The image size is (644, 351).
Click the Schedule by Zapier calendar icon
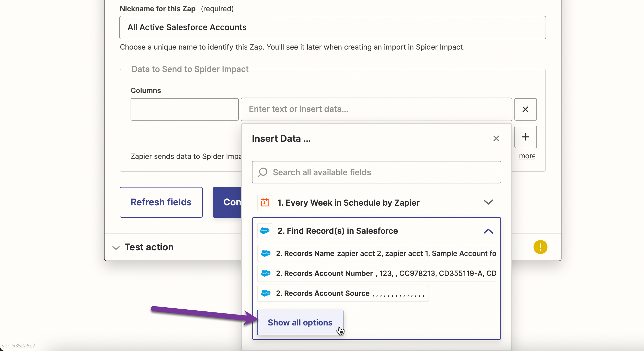[x=264, y=203]
